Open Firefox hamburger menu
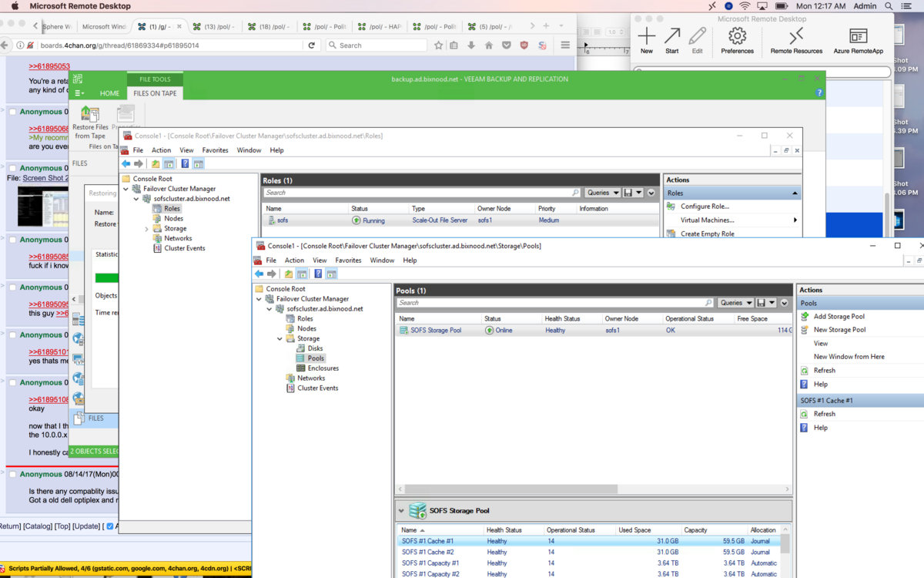The image size is (924, 578). point(565,45)
